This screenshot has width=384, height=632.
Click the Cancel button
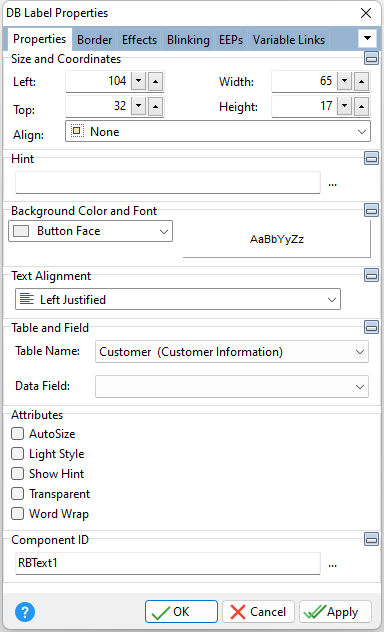coord(258,611)
